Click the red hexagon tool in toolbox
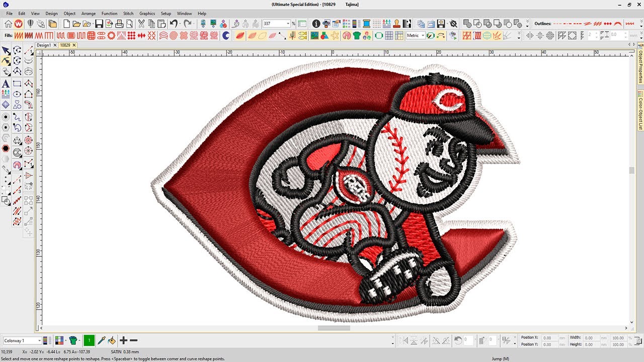Screen dimensions: 644x362 point(6,149)
